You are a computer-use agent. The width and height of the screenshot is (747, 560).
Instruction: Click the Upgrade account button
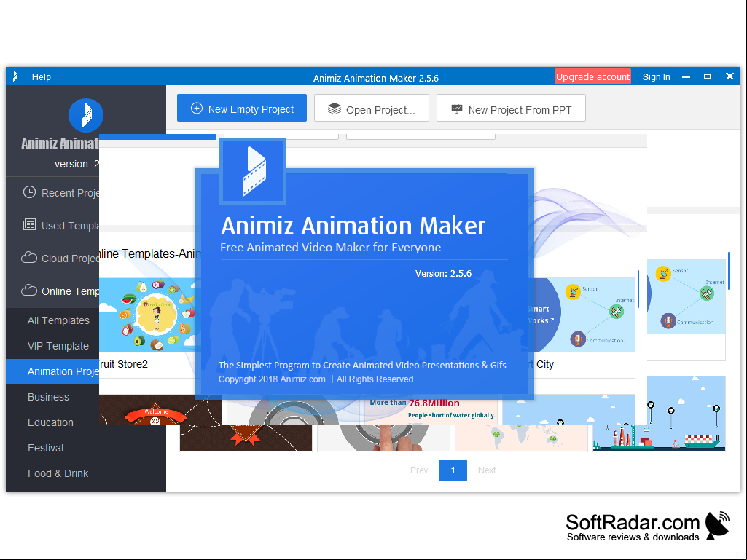coord(592,76)
